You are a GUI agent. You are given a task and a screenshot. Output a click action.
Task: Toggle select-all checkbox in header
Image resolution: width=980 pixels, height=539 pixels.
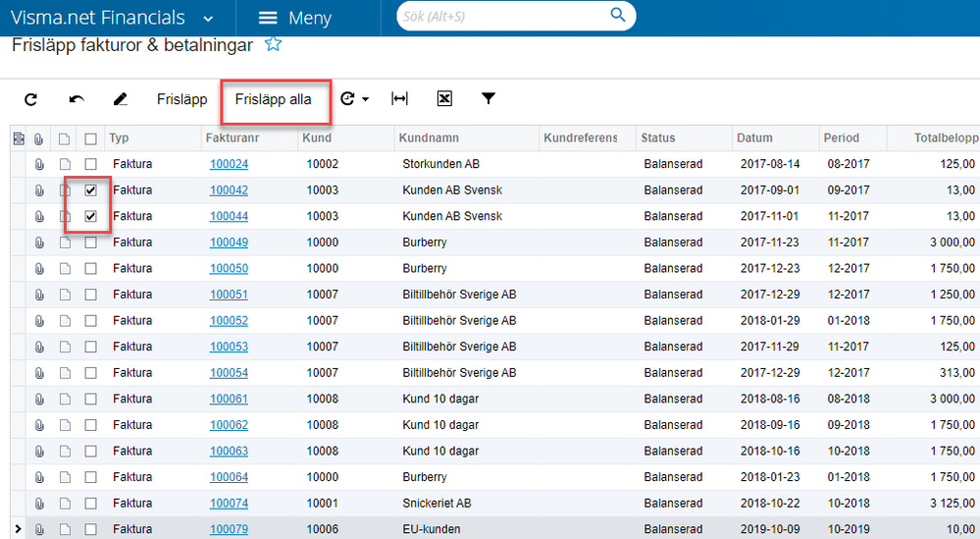(90, 138)
